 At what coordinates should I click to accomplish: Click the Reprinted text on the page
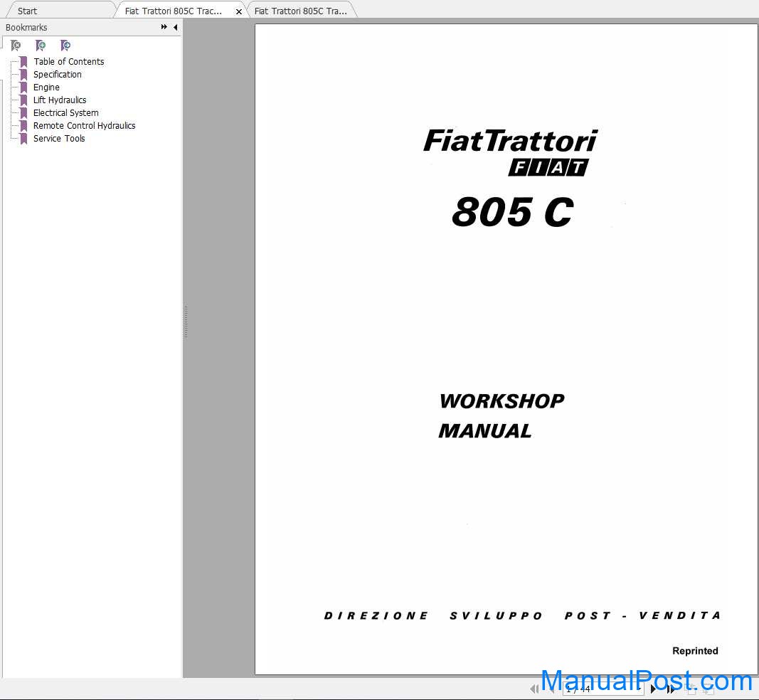pyautogui.click(x=694, y=651)
